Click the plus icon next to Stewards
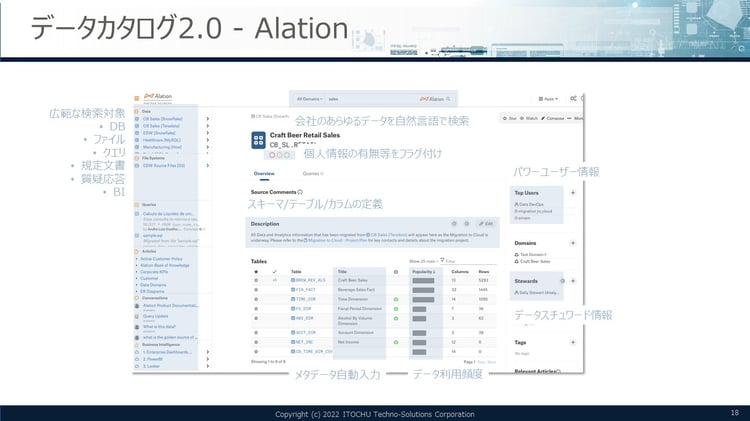The image size is (750, 421). [x=572, y=281]
